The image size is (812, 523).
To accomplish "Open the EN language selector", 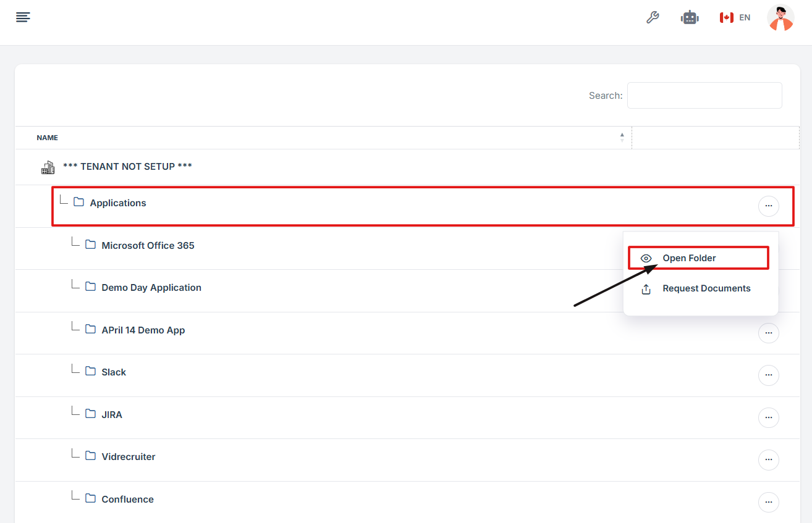I will (745, 17).
